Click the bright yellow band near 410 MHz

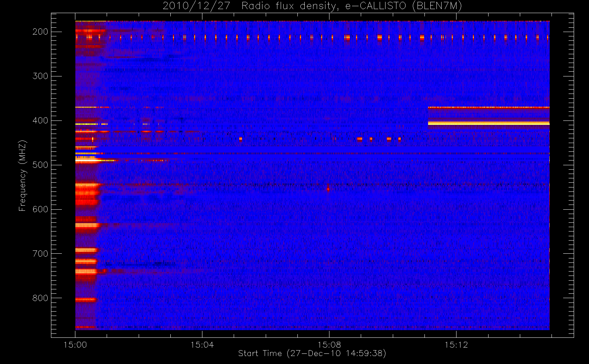click(x=489, y=123)
